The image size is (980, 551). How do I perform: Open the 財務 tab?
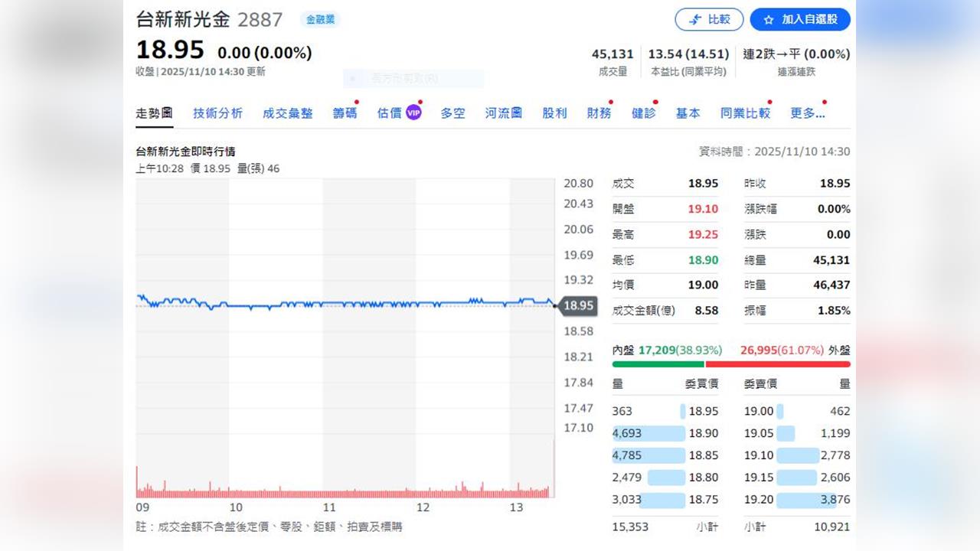[x=599, y=112]
